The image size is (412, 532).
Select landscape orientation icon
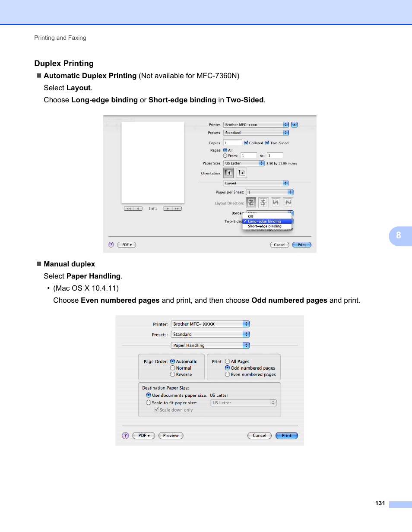pos(241,173)
